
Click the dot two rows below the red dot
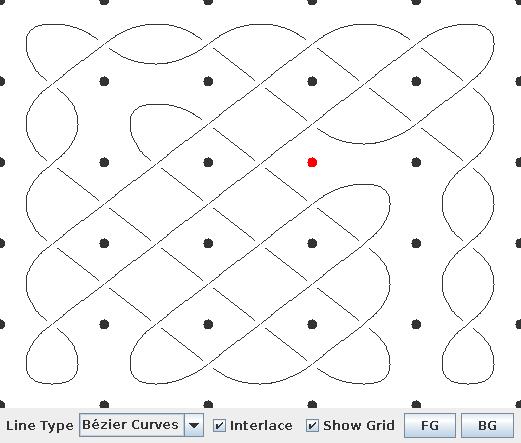click(x=312, y=324)
